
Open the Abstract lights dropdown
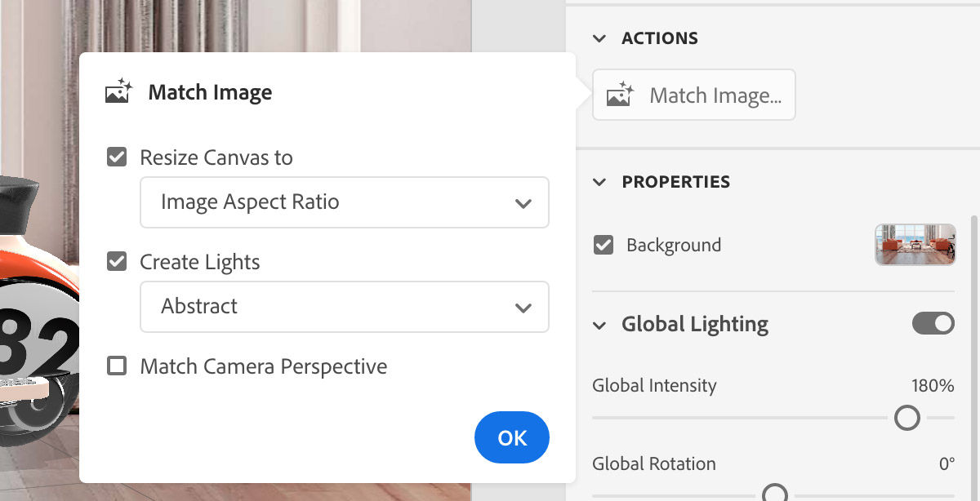(344, 307)
